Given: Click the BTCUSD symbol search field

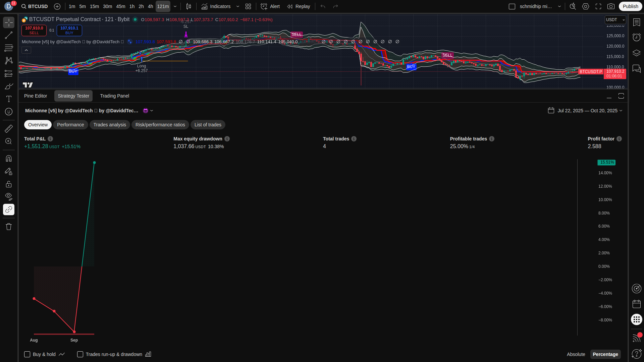Looking at the screenshot, I should tap(35, 6).
